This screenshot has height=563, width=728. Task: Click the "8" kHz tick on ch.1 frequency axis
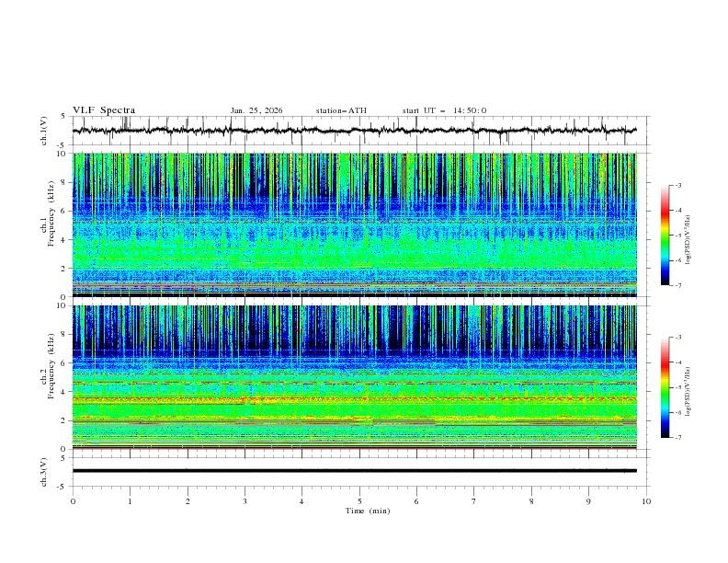[64, 182]
